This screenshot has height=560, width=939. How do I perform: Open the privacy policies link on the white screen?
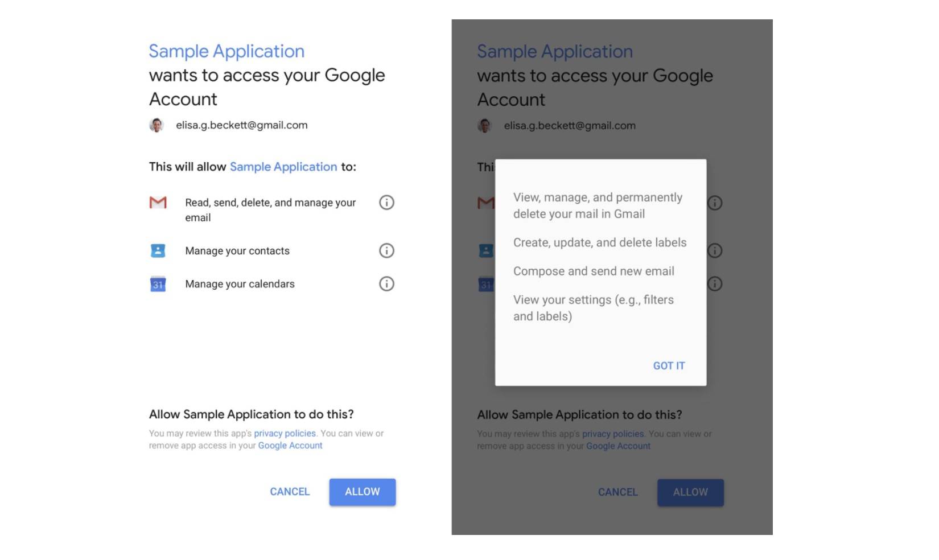[285, 434]
